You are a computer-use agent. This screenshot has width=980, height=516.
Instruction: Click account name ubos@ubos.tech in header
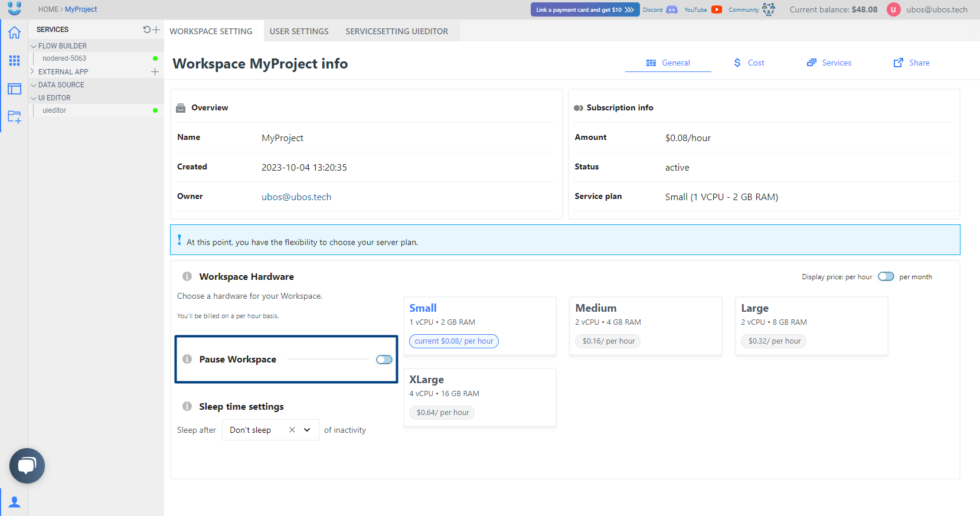coord(937,9)
